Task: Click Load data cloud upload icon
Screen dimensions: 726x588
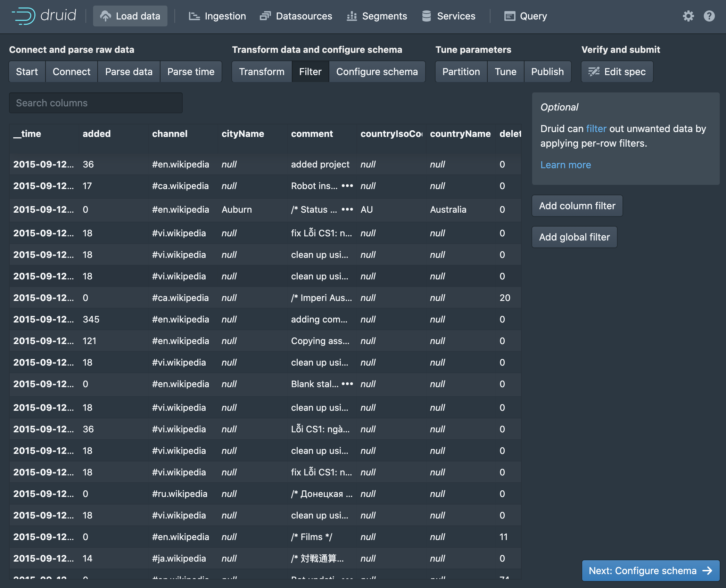Action: [x=106, y=16]
